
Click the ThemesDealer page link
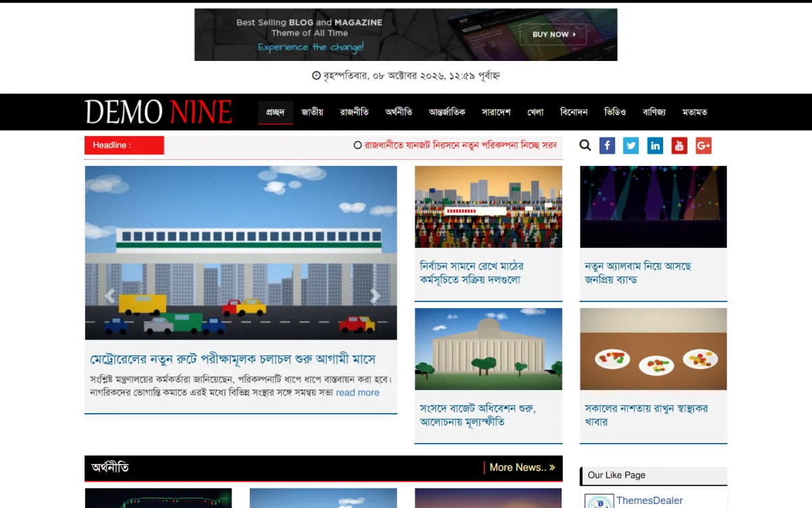[650, 501]
